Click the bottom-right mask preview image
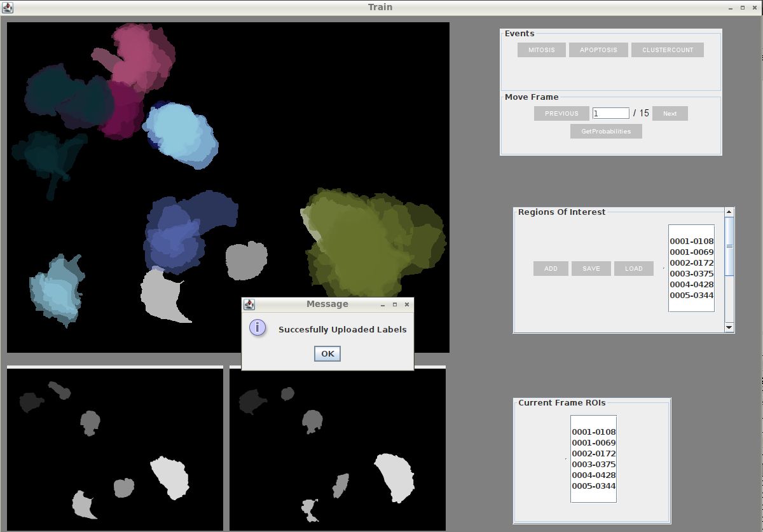763x532 pixels. pos(338,448)
